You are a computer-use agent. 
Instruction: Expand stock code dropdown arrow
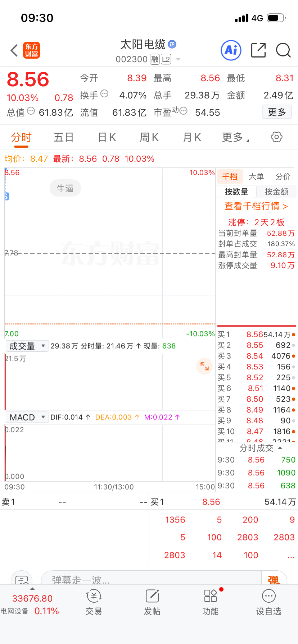pos(178,59)
